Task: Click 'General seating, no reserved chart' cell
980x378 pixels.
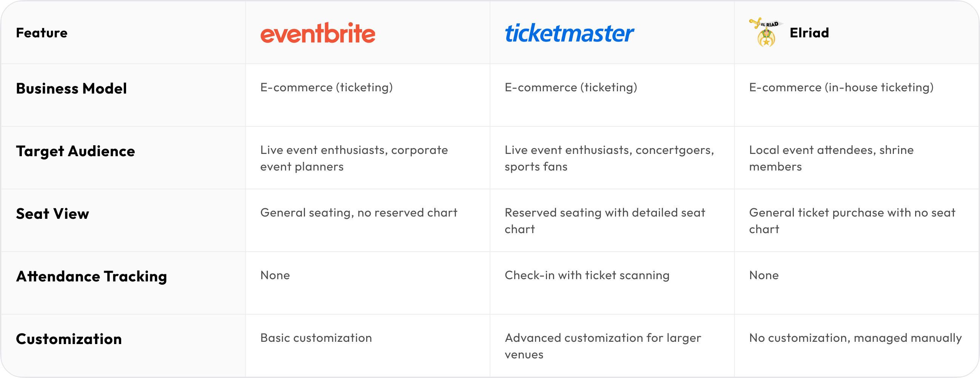Action: point(359,212)
